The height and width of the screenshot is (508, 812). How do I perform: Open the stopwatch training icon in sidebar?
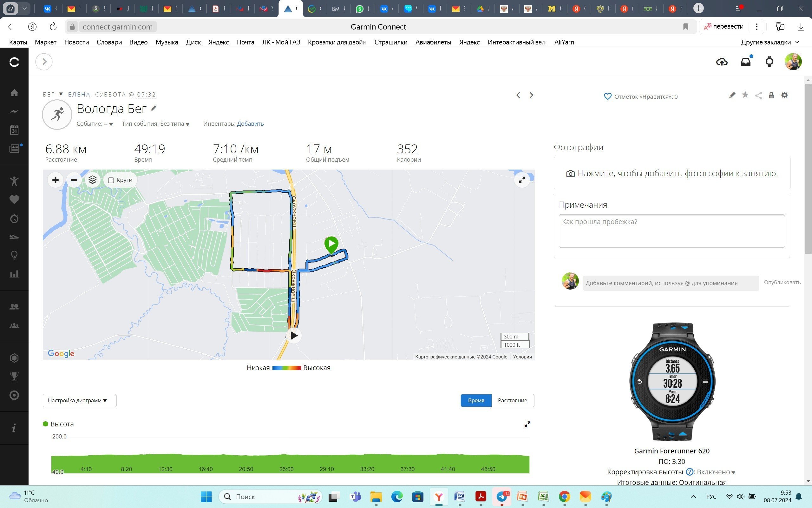[x=14, y=218]
